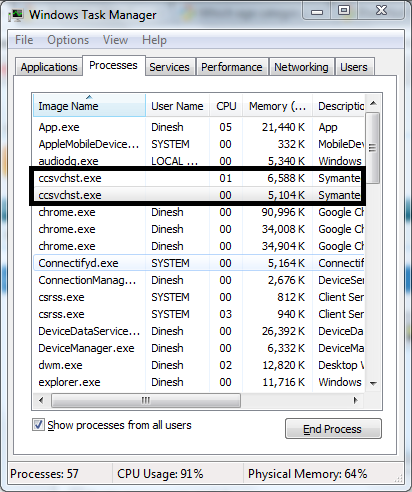Image resolution: width=412 pixels, height=492 pixels.
Task: Click the Task Manager title bar icon
Action: (16, 15)
